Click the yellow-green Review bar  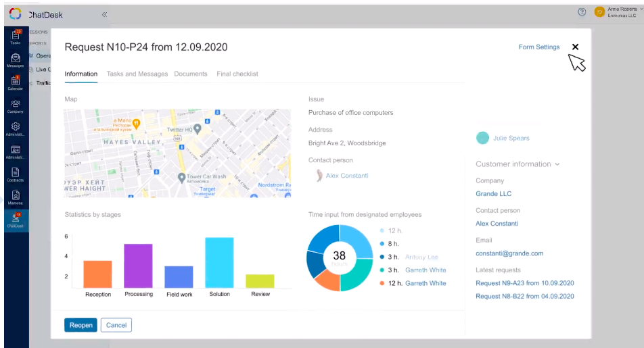[x=260, y=281]
